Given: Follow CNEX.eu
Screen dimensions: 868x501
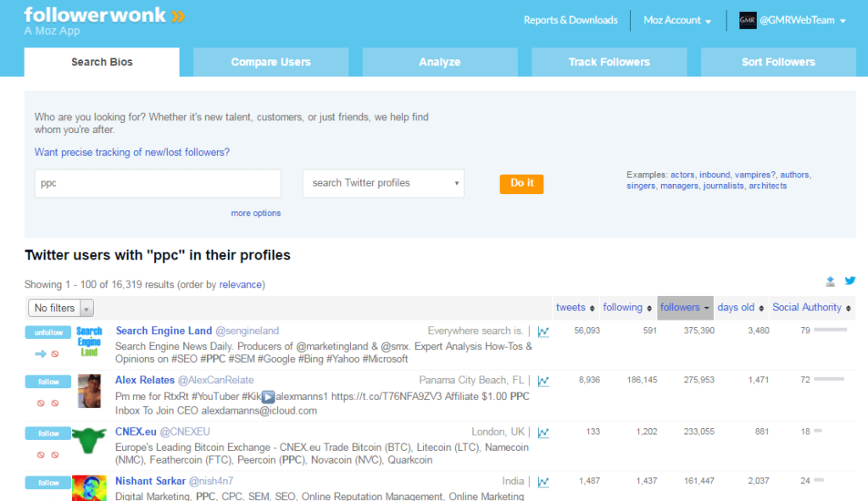Looking at the screenshot, I should (x=48, y=433).
